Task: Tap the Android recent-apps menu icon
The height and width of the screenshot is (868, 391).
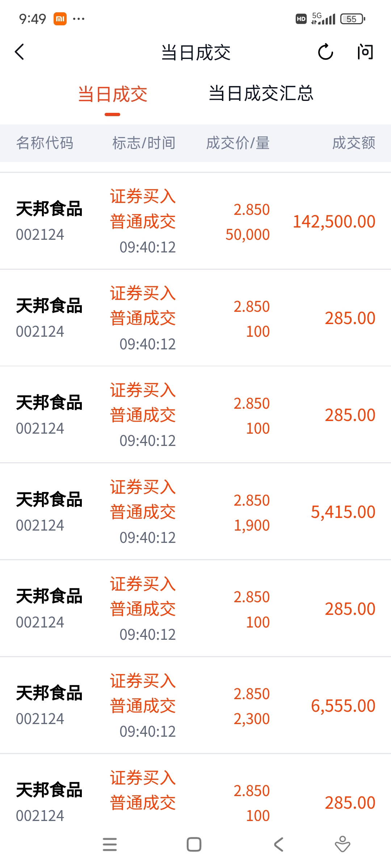Action: pos(110,844)
